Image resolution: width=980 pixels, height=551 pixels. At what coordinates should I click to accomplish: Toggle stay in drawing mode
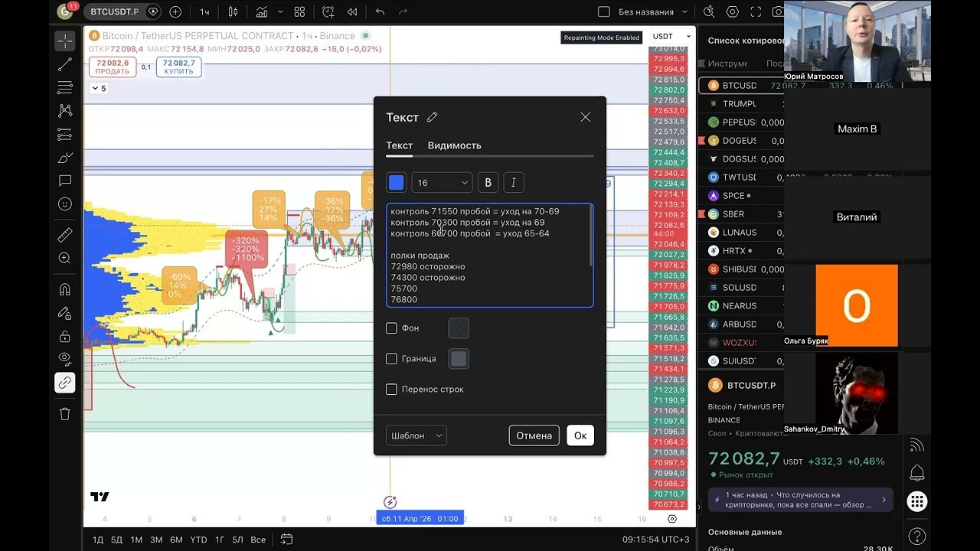[x=65, y=313]
